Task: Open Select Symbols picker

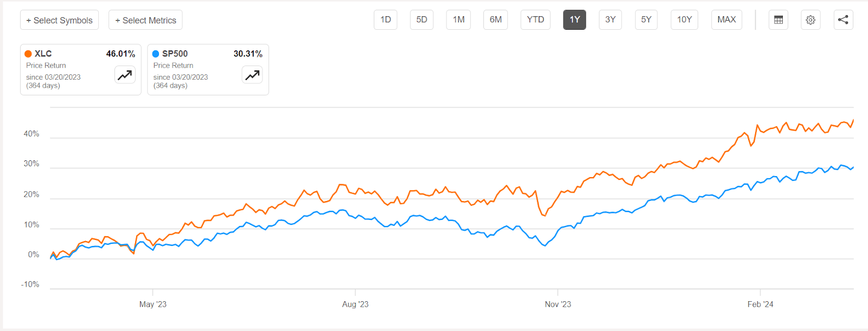Action: click(60, 20)
